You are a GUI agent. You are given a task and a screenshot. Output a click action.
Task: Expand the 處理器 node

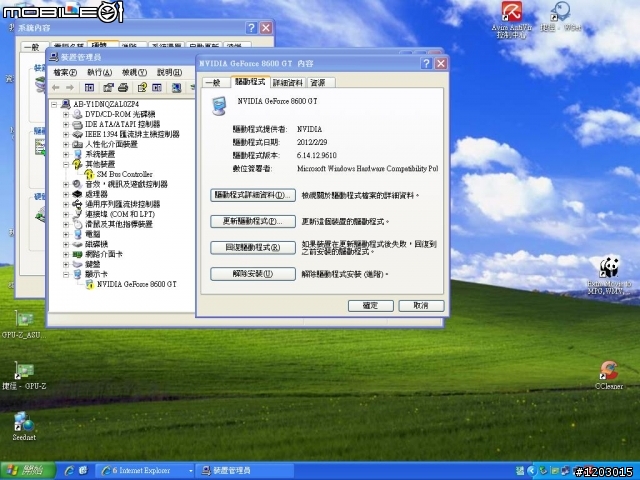[x=66, y=194]
